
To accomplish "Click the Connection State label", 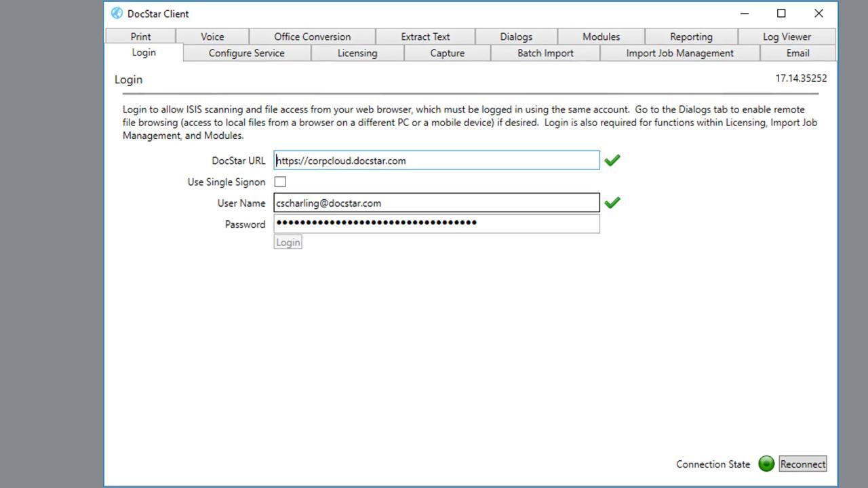I will 713,464.
